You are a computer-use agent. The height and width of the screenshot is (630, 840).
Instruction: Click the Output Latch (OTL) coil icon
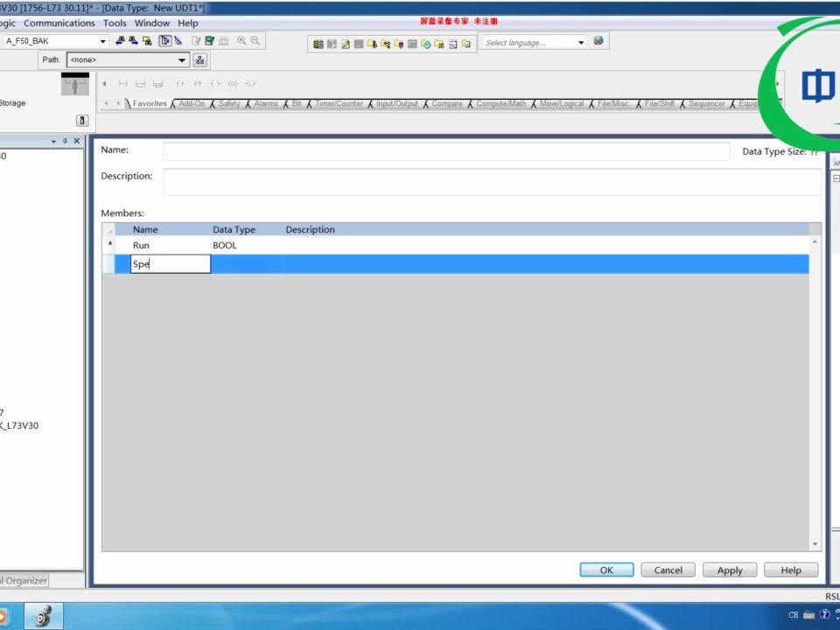point(250,84)
